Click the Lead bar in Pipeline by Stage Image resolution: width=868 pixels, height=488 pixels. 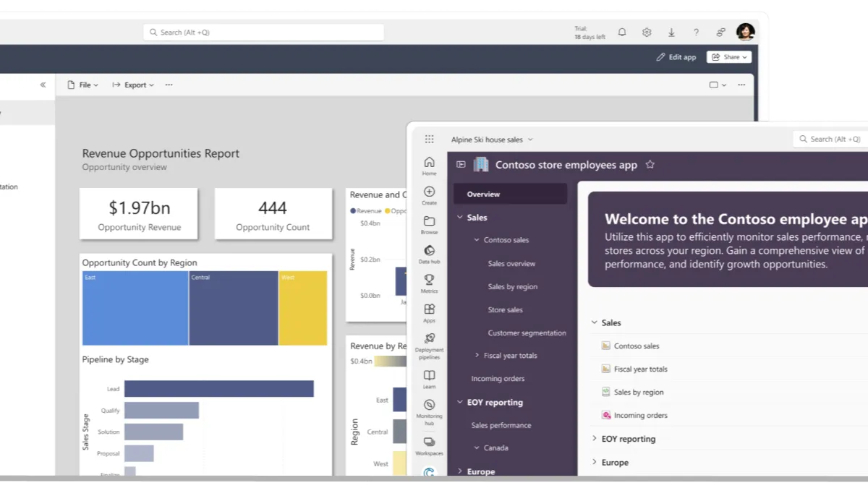(219, 389)
